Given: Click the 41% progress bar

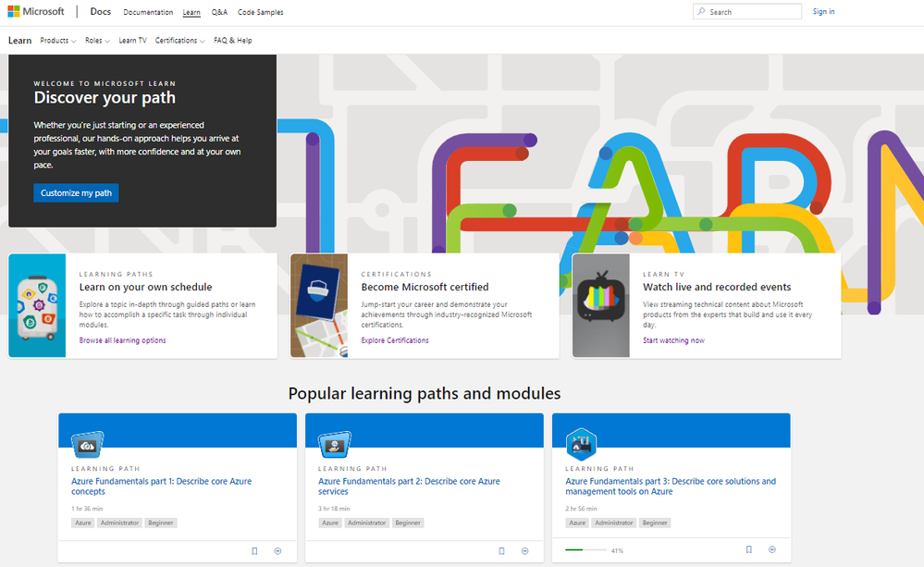Looking at the screenshot, I should click(x=585, y=550).
